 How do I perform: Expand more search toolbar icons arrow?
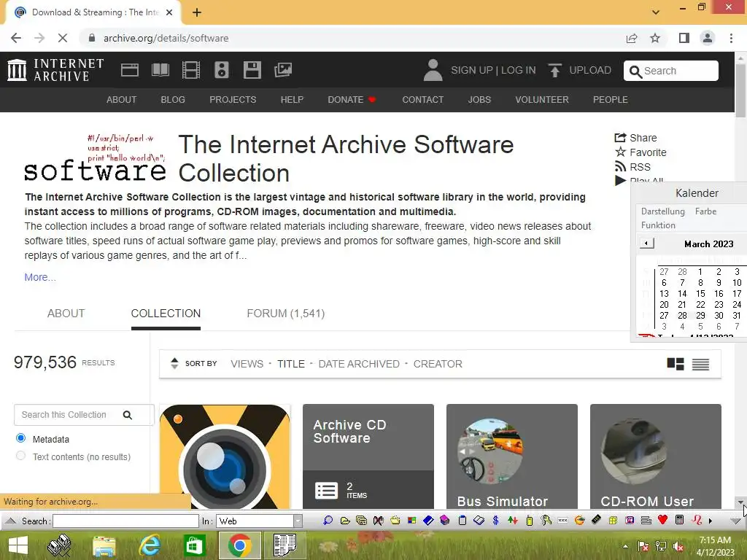point(711,521)
